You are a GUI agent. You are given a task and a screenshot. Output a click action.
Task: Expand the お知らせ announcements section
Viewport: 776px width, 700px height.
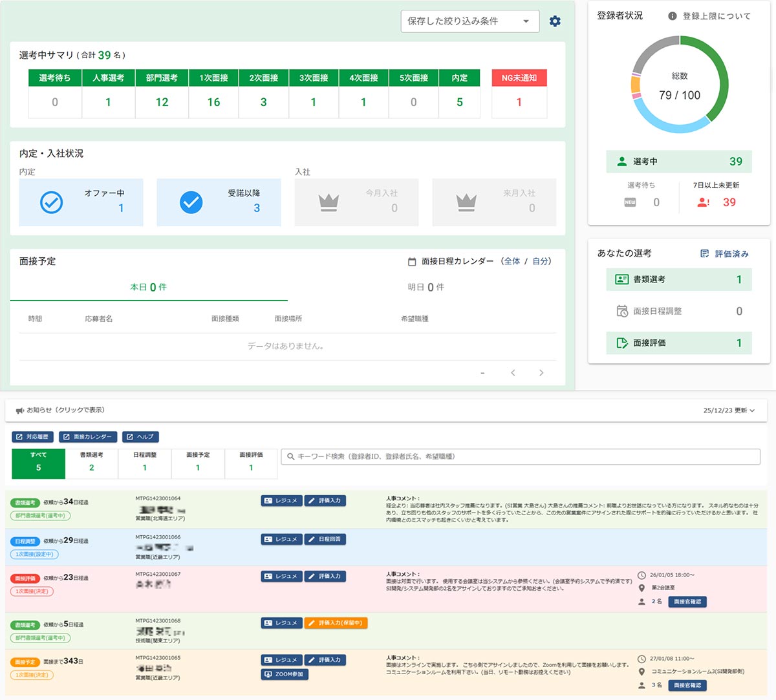(x=65, y=409)
